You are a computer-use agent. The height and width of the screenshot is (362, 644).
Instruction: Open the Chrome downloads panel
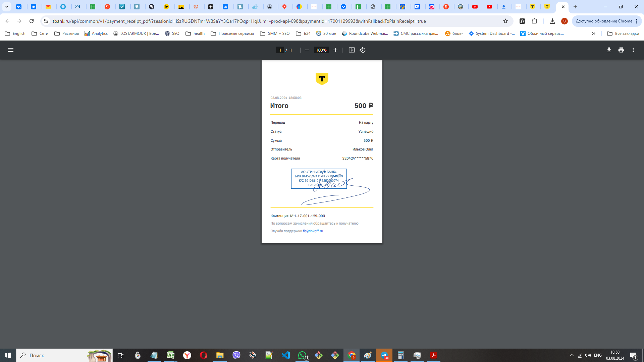pos(552,21)
